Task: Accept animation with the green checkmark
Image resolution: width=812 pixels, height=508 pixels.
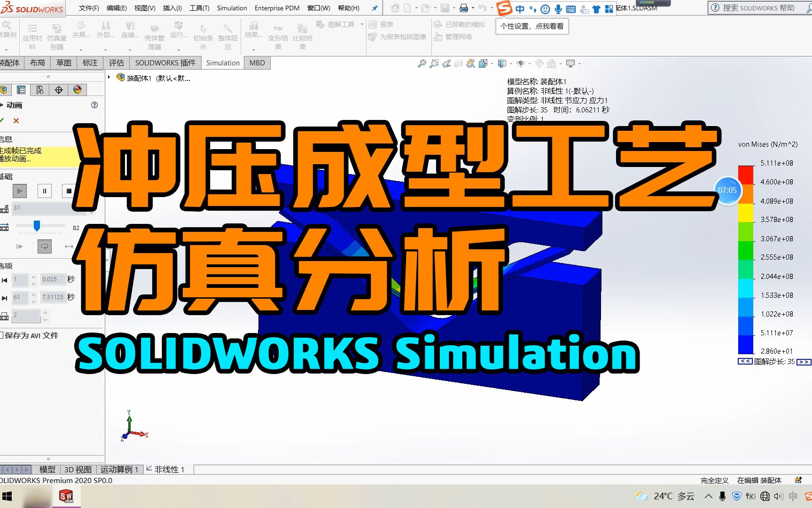Action: pos(2,120)
